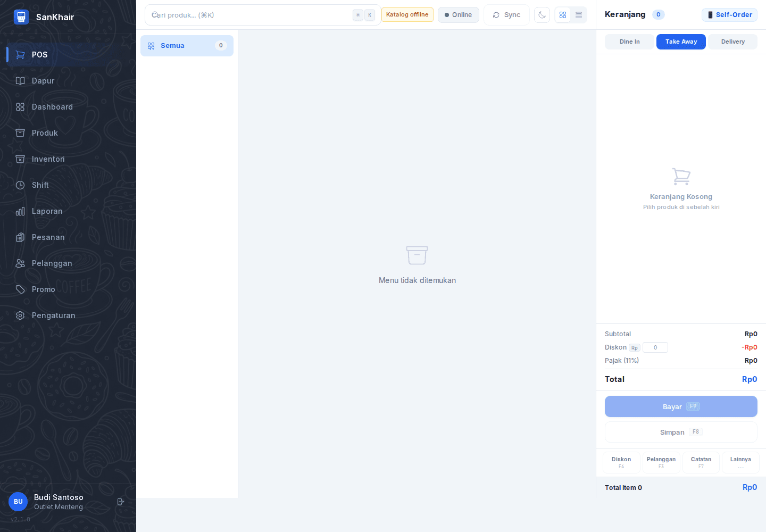Click the Outlet Menteng text
The height and width of the screenshot is (532, 766).
point(59,507)
